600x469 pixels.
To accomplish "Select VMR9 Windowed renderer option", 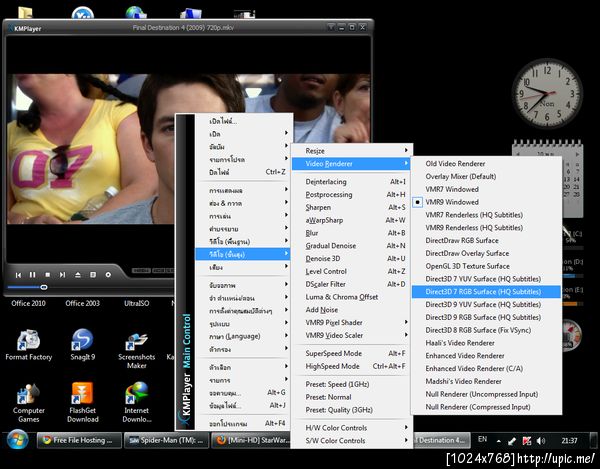I will coord(486,202).
